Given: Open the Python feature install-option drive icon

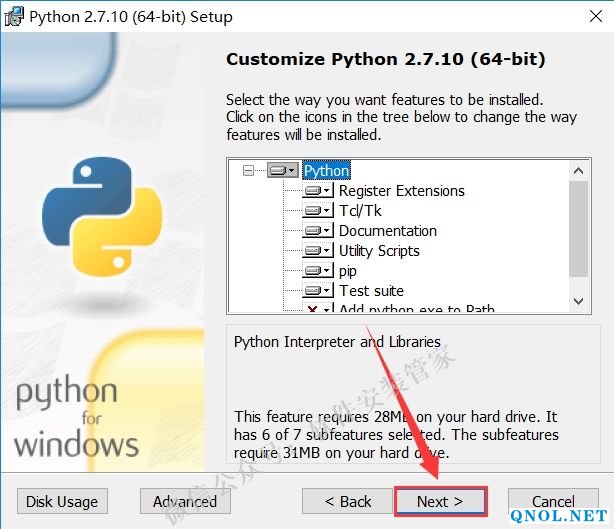Looking at the screenshot, I should (x=283, y=171).
